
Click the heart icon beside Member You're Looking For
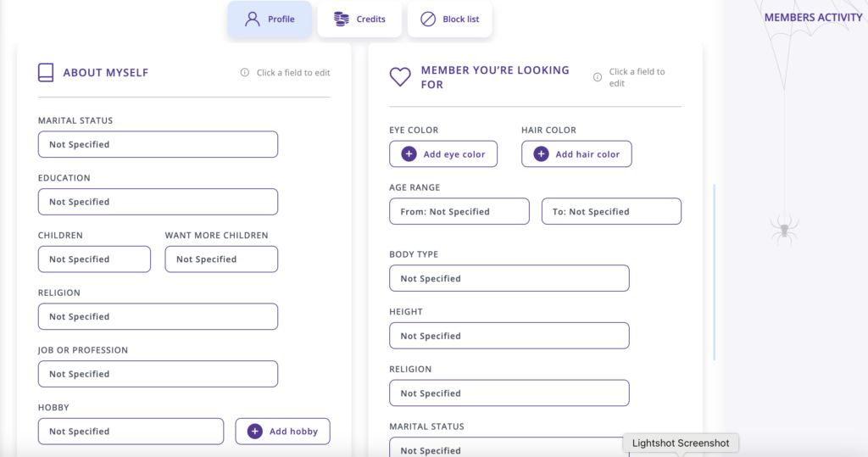click(x=400, y=77)
